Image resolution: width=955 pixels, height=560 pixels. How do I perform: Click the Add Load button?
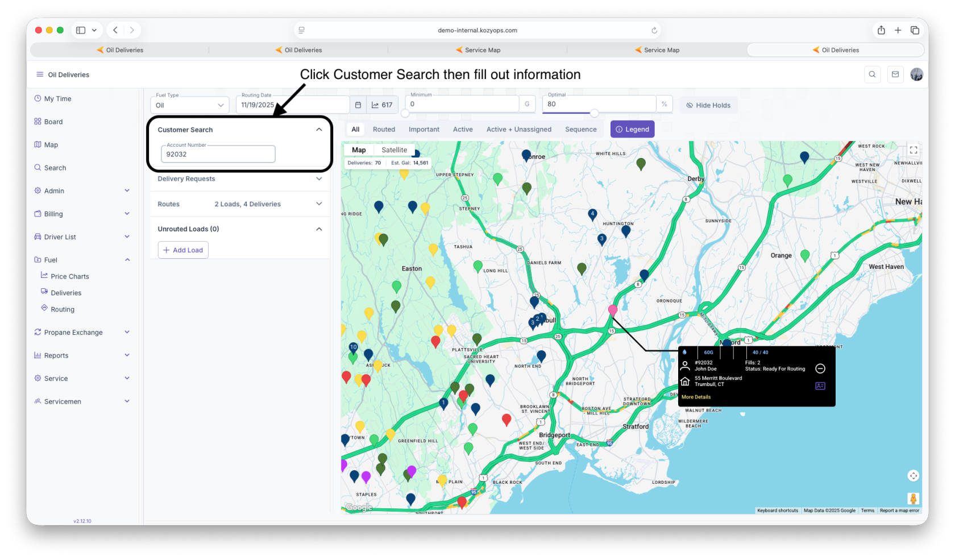coord(183,250)
